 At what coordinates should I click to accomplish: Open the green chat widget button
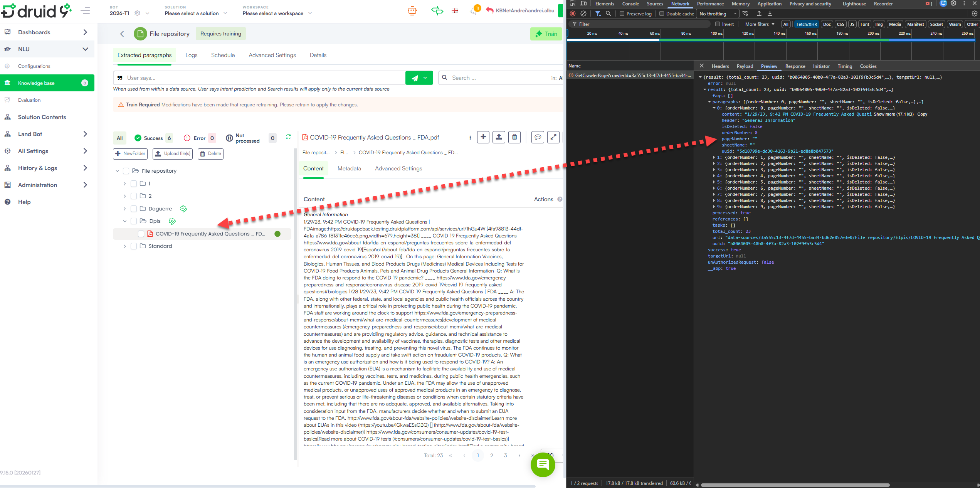coord(543,464)
